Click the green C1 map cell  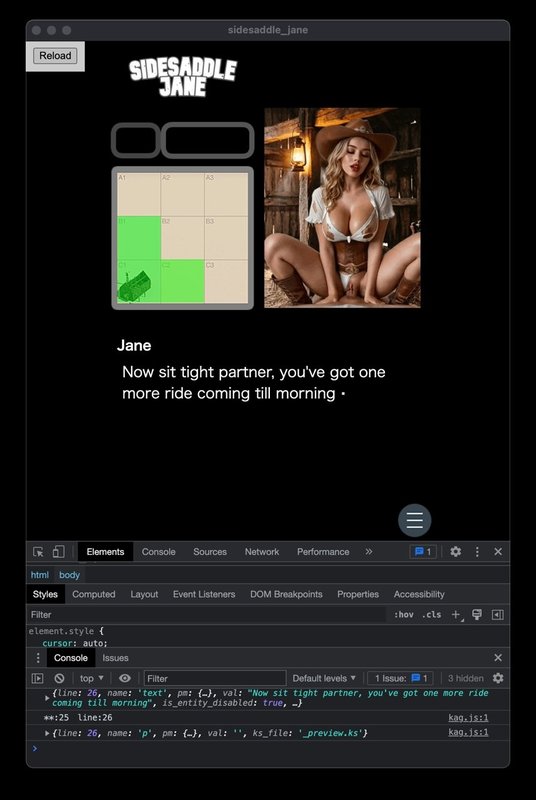[139, 281]
